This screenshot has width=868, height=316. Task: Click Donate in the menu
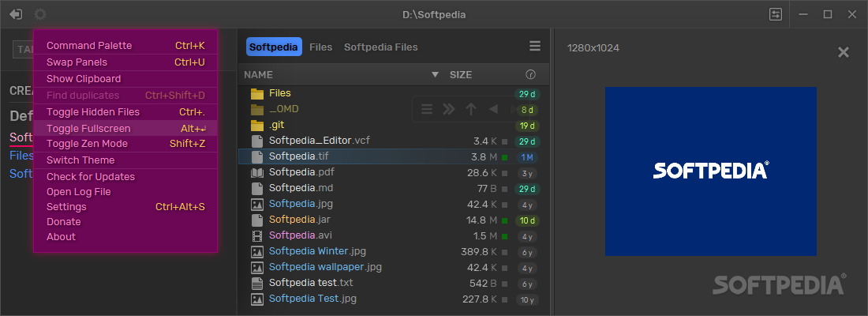click(125, 222)
